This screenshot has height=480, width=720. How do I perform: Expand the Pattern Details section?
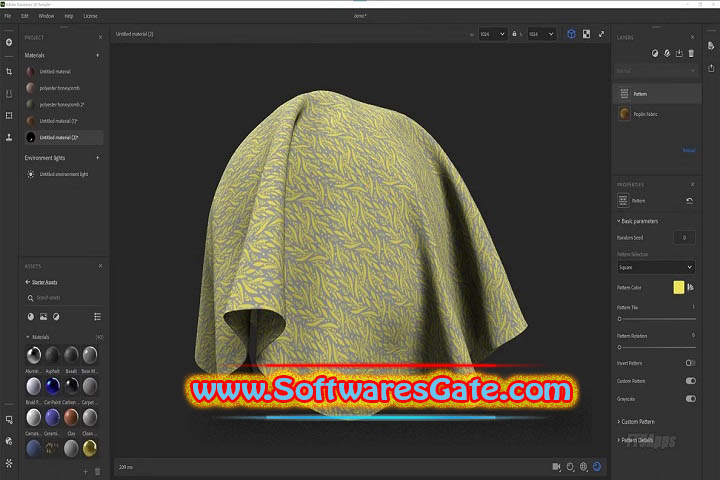pos(635,440)
